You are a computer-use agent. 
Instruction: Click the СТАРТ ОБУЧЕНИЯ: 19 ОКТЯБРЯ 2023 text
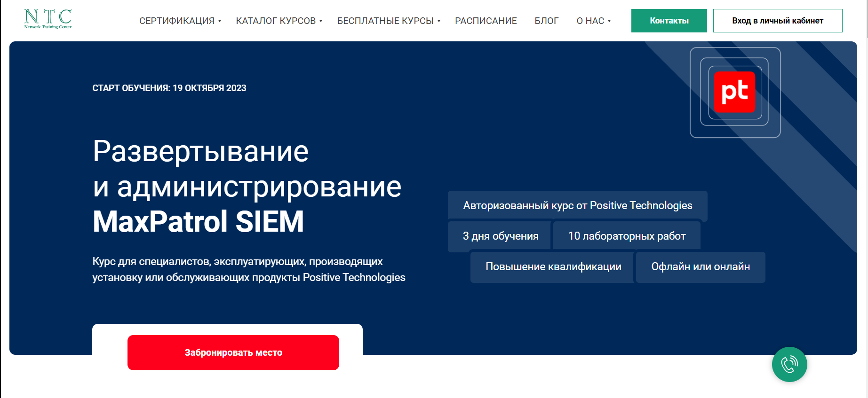tap(169, 88)
